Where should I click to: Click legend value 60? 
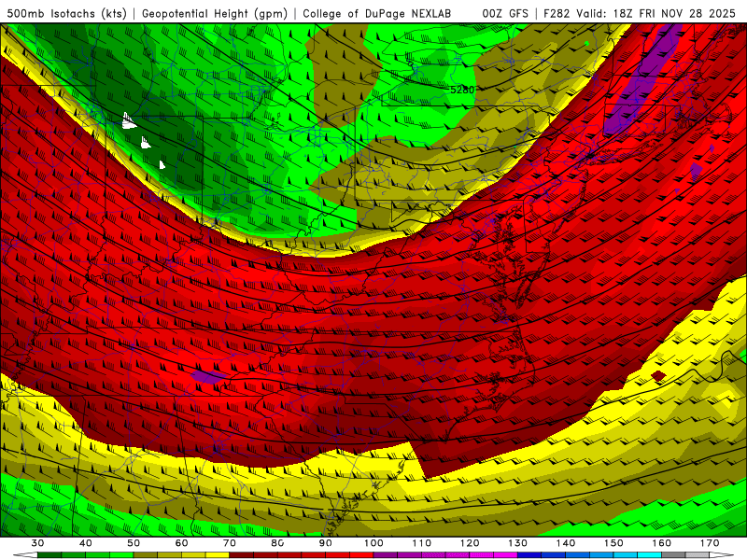(181, 543)
